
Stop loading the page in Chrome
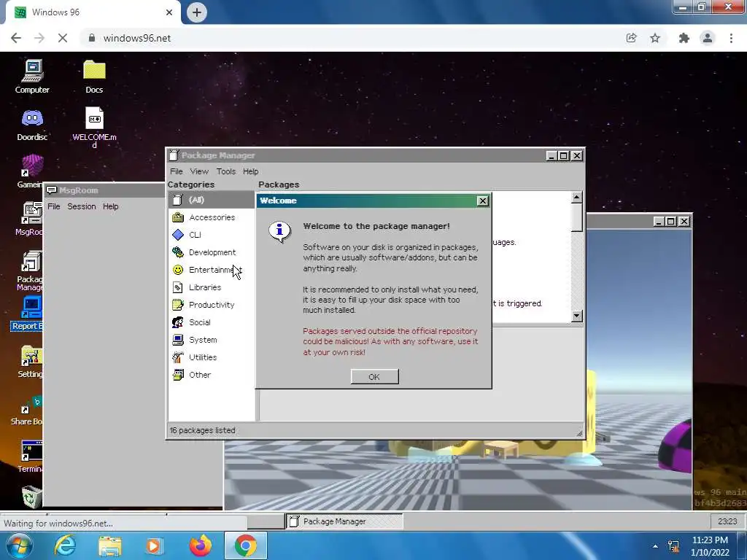pos(63,38)
